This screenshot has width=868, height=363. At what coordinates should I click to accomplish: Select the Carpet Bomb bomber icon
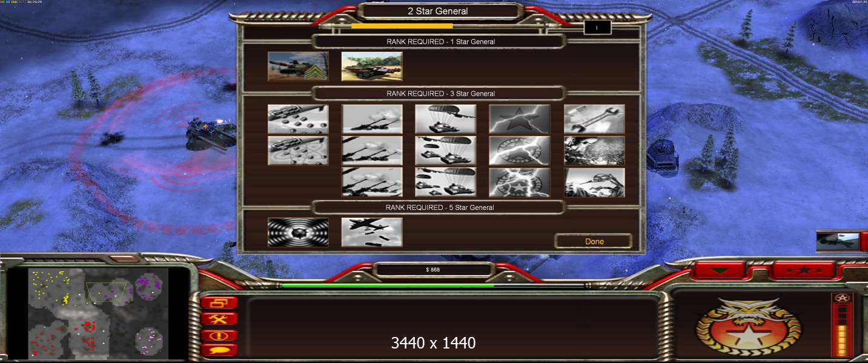point(372,232)
